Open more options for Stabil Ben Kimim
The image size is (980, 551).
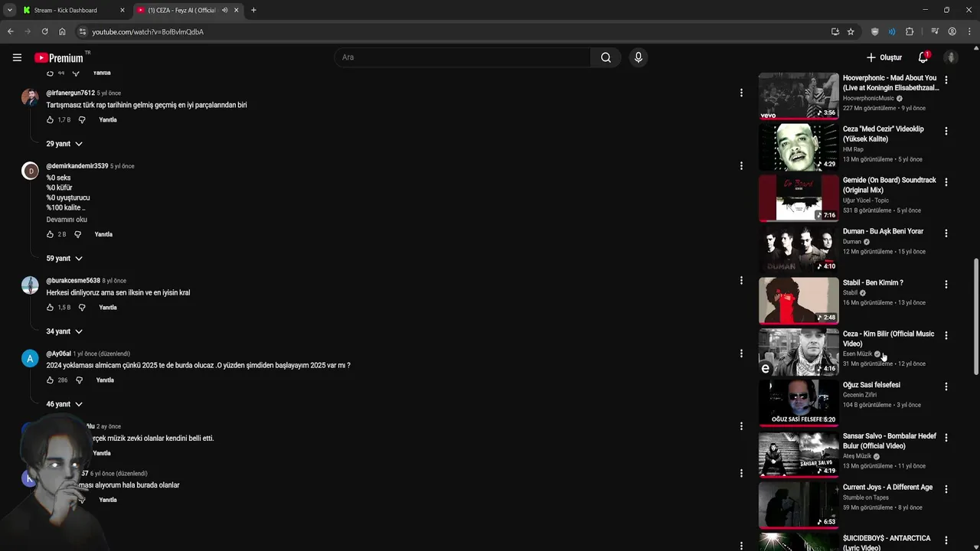point(946,284)
